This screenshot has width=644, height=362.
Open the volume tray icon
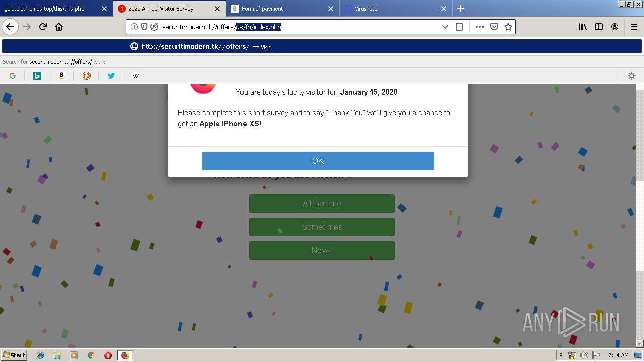(584, 355)
